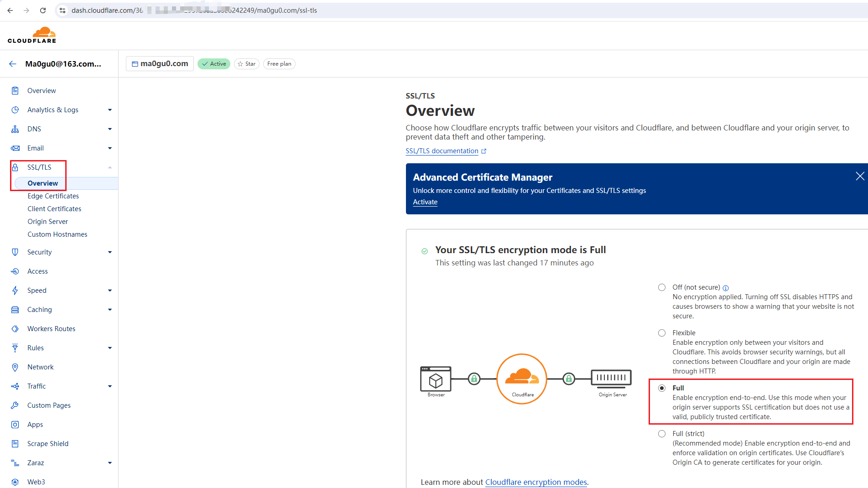The image size is (868, 488).
Task: Open Edge Certificates page
Action: click(x=53, y=196)
